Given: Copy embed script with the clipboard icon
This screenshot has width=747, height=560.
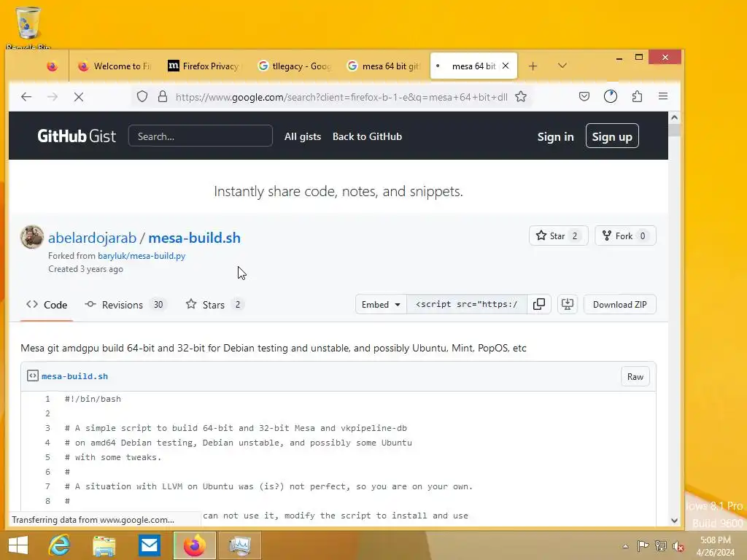Looking at the screenshot, I should (539, 304).
